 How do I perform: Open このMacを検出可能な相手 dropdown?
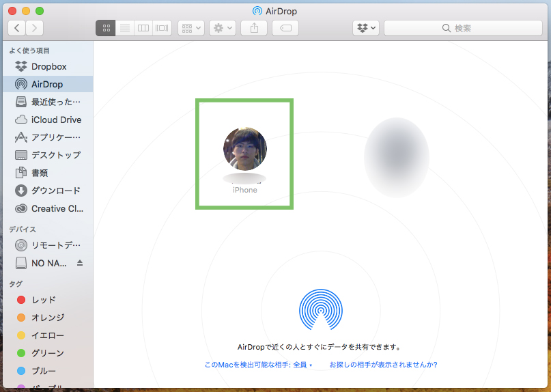click(258, 365)
